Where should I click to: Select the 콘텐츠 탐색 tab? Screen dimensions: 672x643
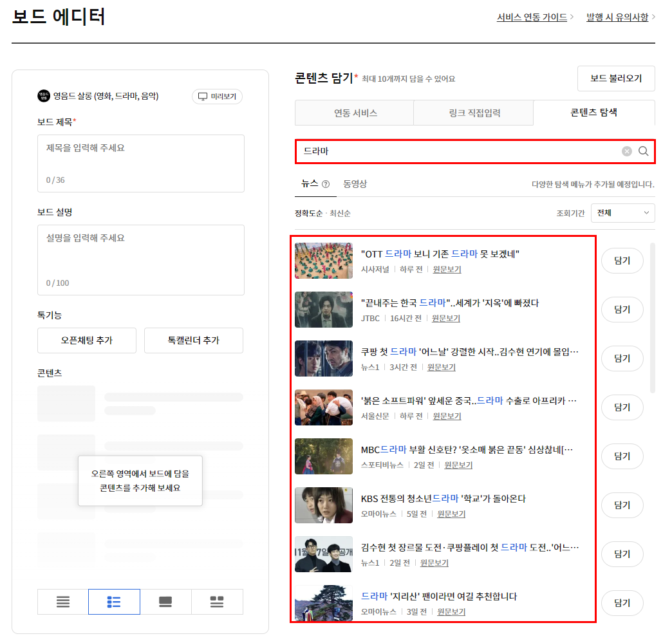pos(594,112)
